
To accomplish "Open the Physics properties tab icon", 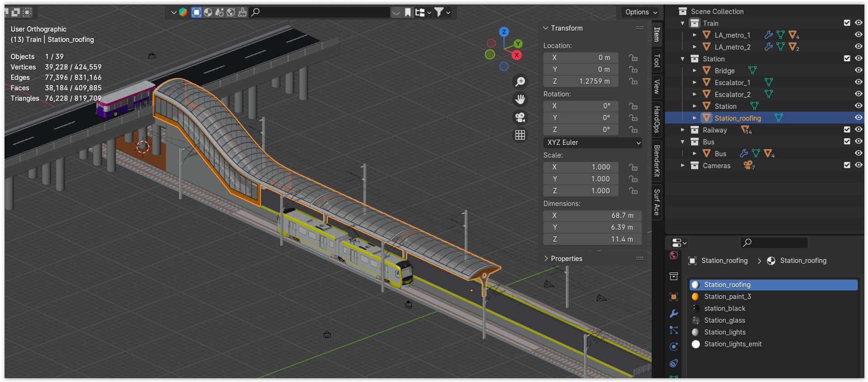I will (x=674, y=347).
